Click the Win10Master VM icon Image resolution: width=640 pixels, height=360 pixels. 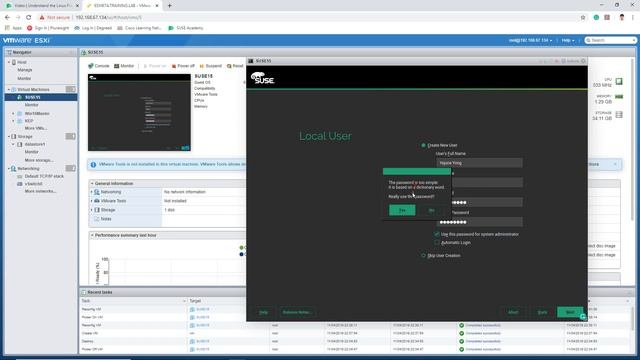20,113
